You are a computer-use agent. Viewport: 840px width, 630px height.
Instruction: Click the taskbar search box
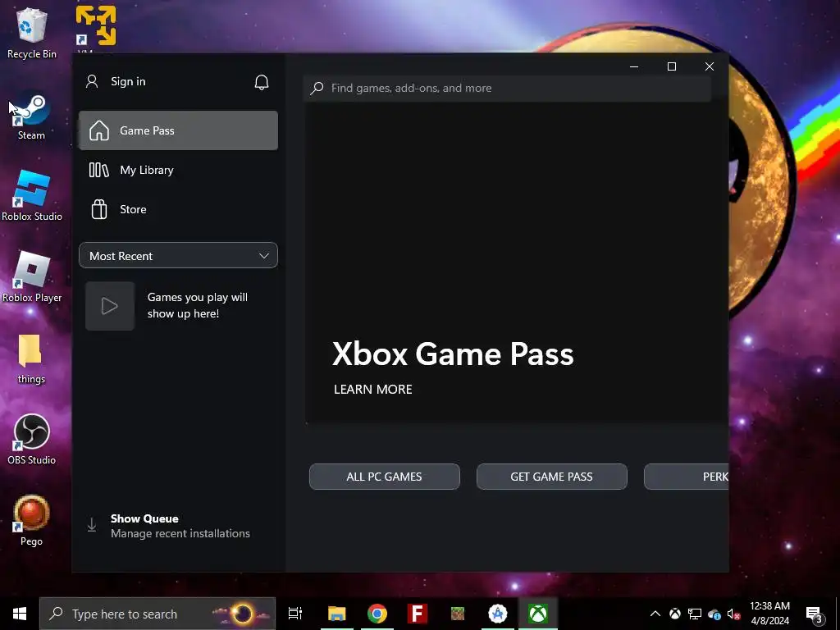tap(157, 614)
